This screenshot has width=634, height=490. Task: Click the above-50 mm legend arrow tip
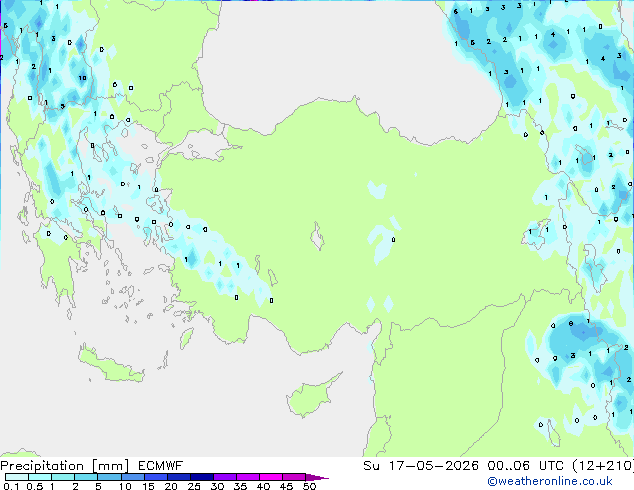[317, 477]
